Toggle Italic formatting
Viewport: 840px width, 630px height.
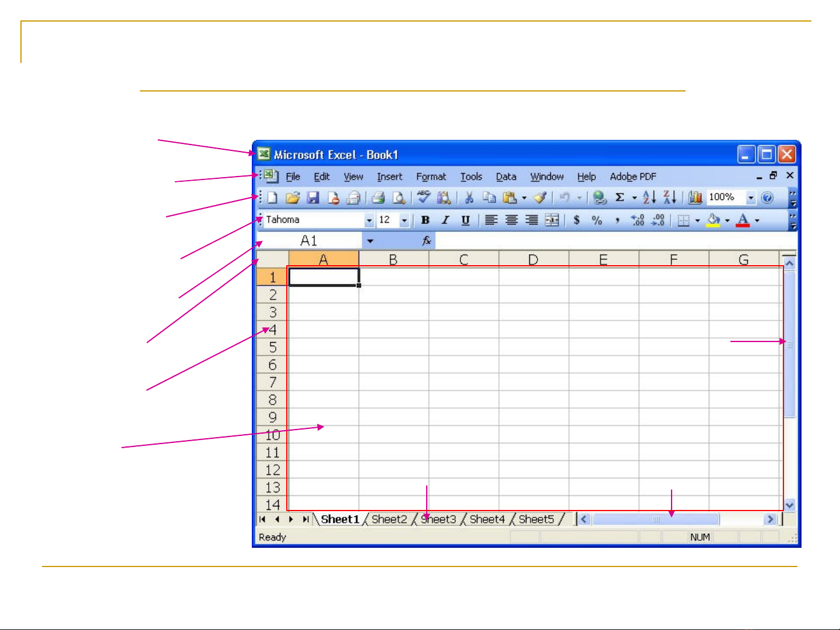click(445, 220)
